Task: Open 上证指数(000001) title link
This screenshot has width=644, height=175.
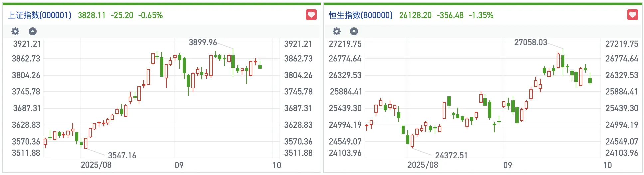Action: coord(39,15)
